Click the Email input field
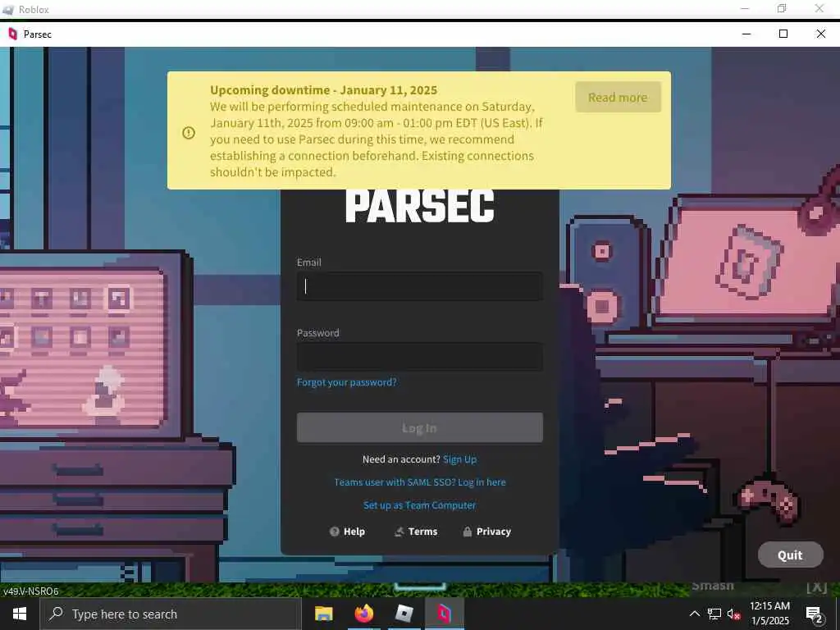The image size is (840, 630). [419, 286]
